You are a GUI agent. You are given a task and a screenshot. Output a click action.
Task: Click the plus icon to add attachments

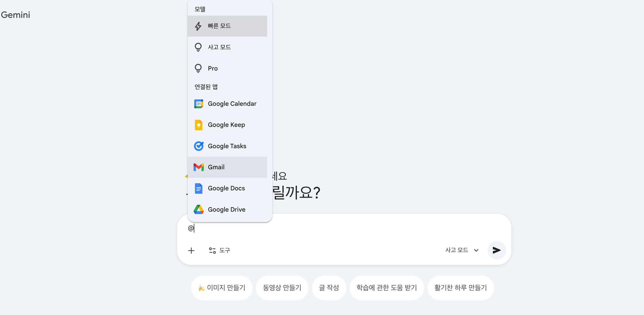(x=191, y=251)
